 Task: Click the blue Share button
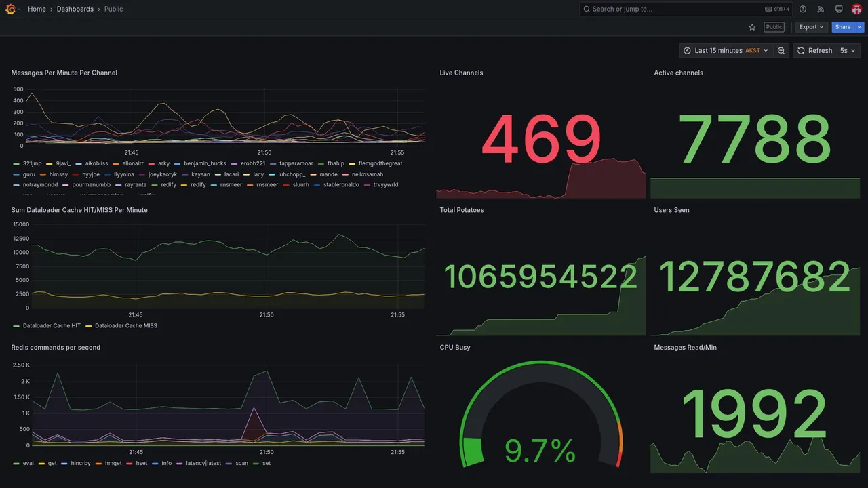pyautogui.click(x=843, y=27)
